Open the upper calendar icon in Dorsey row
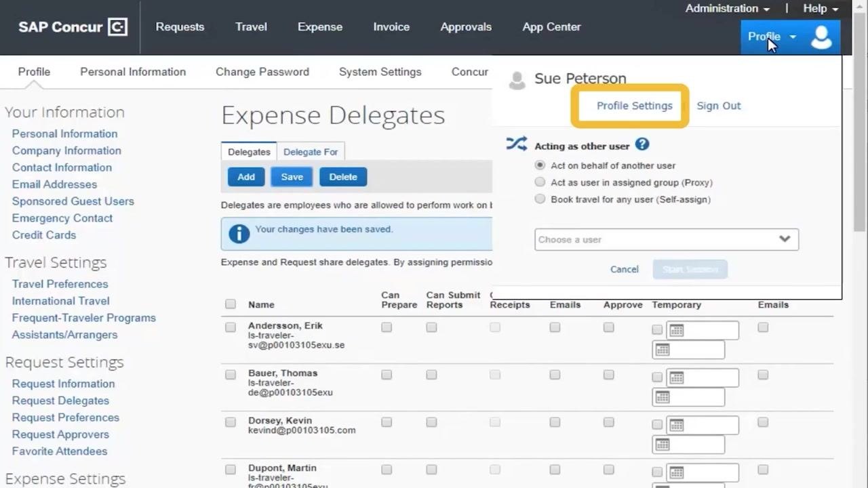The width and height of the screenshot is (868, 488). [x=676, y=425]
